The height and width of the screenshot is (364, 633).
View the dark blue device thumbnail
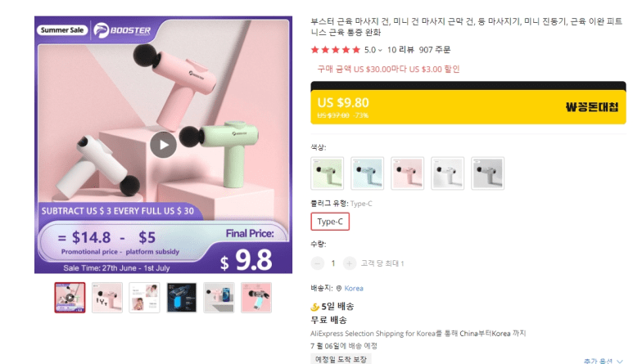click(x=182, y=298)
